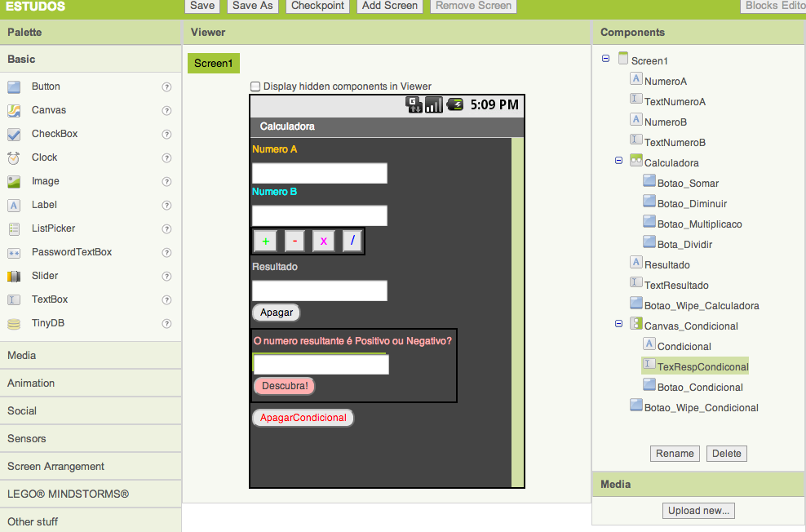Click the Numero A text input field
This screenshot has height=532, width=806.
[x=319, y=173]
